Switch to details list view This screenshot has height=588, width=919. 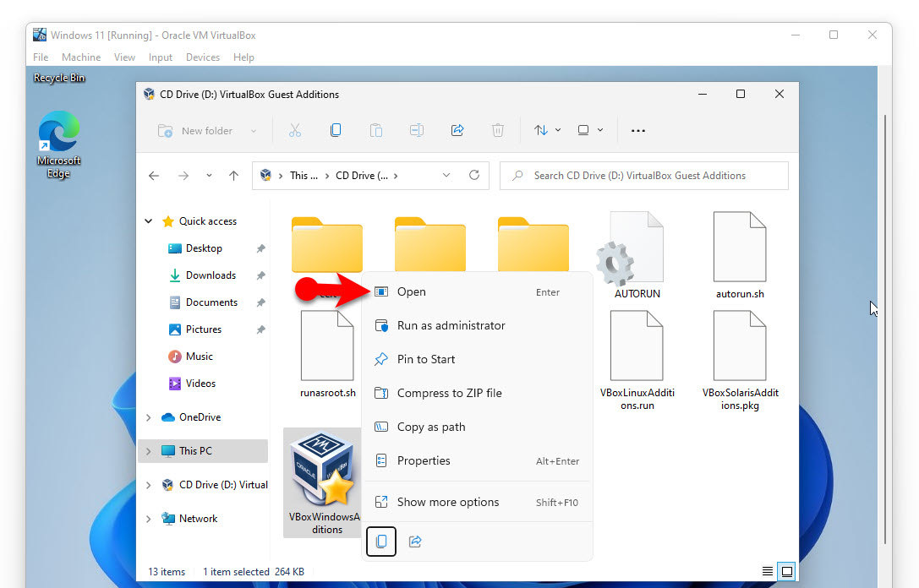(767, 572)
